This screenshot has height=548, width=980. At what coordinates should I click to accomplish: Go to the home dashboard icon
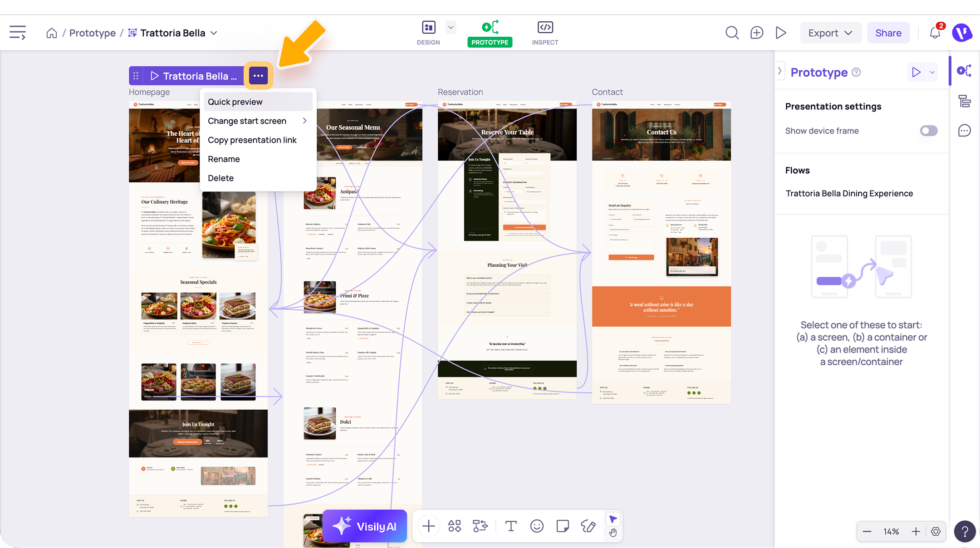click(52, 33)
